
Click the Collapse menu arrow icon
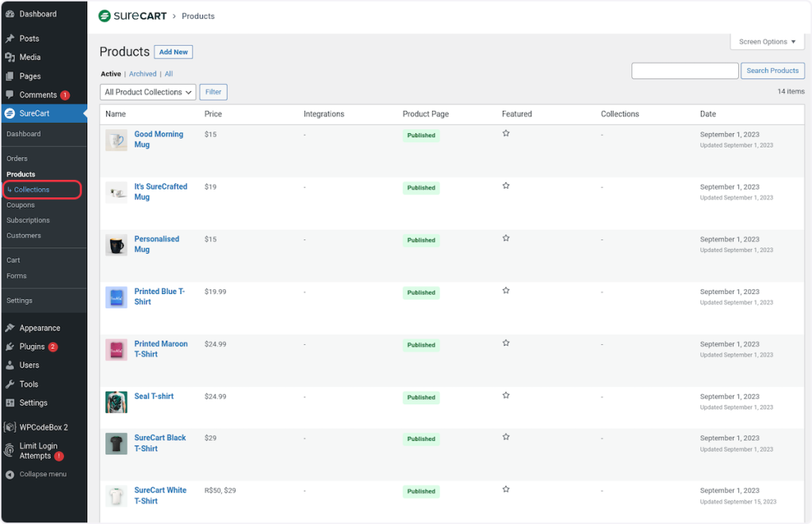tap(10, 475)
